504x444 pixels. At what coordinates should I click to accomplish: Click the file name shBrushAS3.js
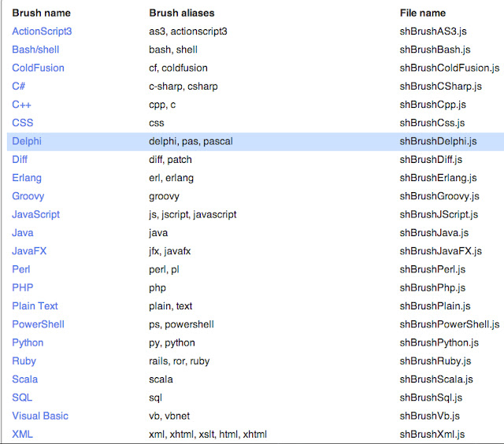coord(433,31)
